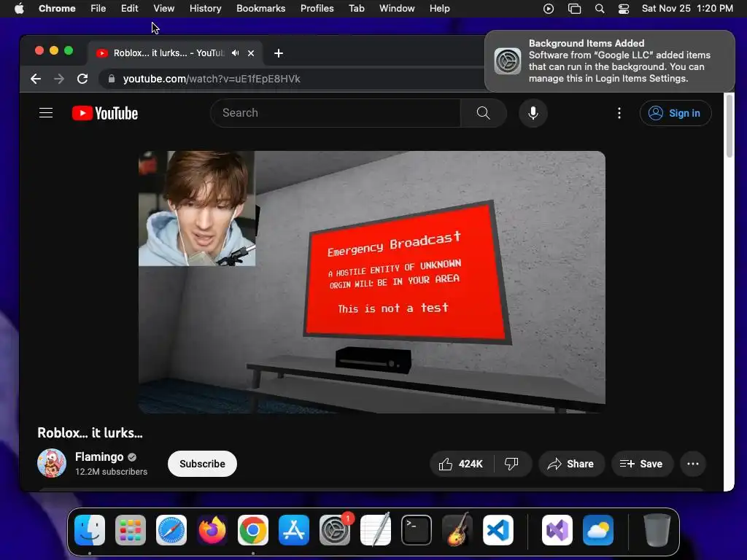Open Google Chrome from the Dock
747x560 pixels.
pos(253,530)
